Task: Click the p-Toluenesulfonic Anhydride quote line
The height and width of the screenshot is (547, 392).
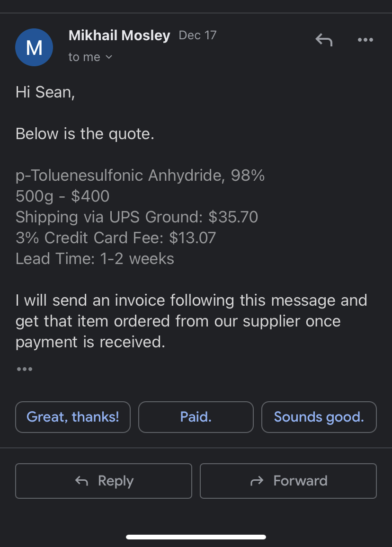Action: pos(140,176)
